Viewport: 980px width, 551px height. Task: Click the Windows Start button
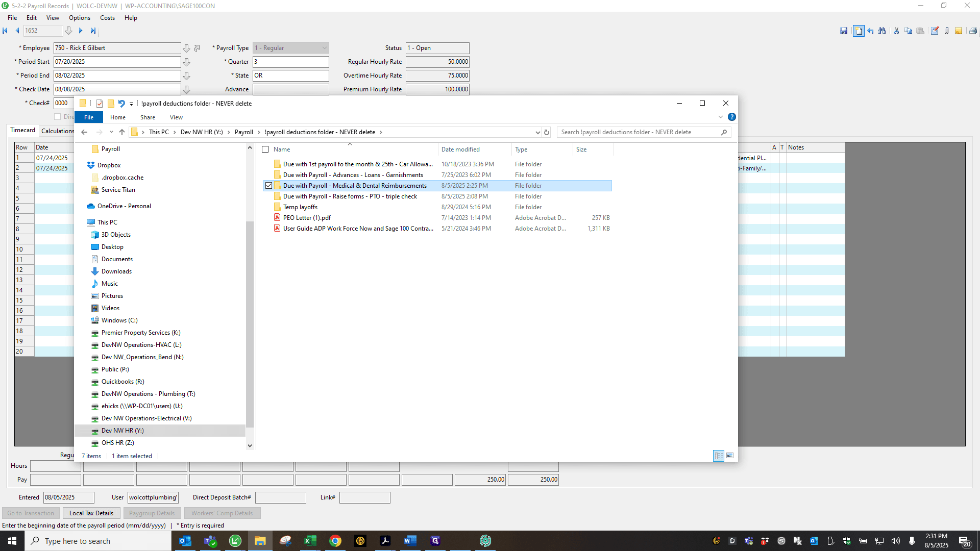(x=12, y=541)
